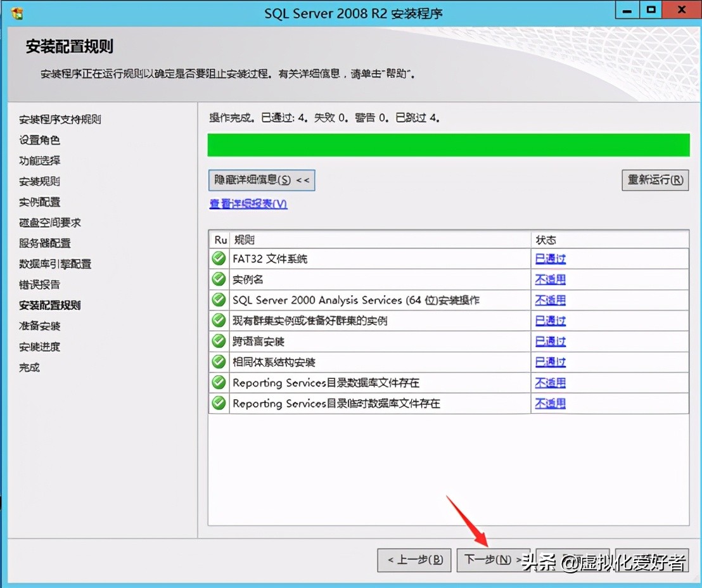Image resolution: width=702 pixels, height=588 pixels.
Task: Open 已通过 status link for FAT32 文件系统
Action: pyautogui.click(x=550, y=259)
